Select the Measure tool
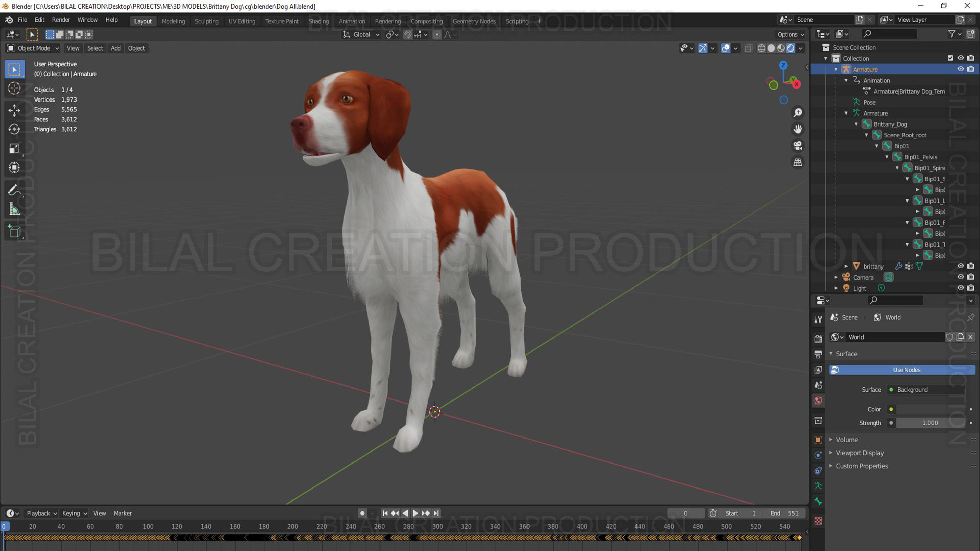The width and height of the screenshot is (980, 551). 15,209
